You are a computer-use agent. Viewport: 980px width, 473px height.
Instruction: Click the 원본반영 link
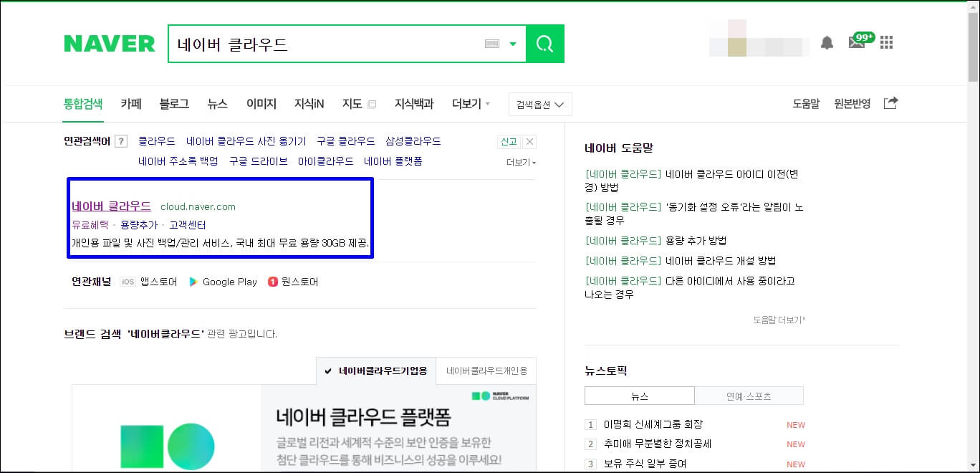[852, 103]
